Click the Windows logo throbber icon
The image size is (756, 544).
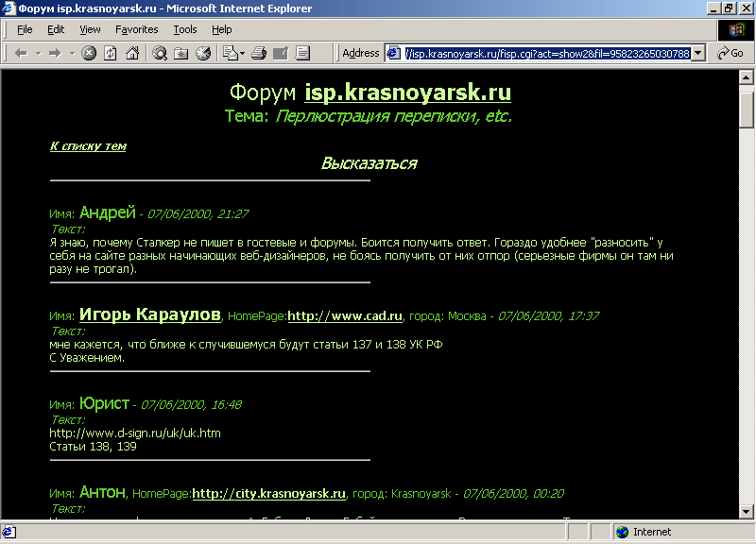pos(735,30)
